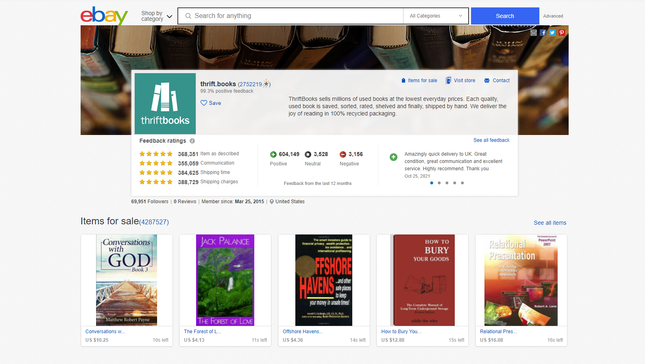645x364 pixels.
Task: Click the 4287527 items count link
Action: [x=154, y=222]
